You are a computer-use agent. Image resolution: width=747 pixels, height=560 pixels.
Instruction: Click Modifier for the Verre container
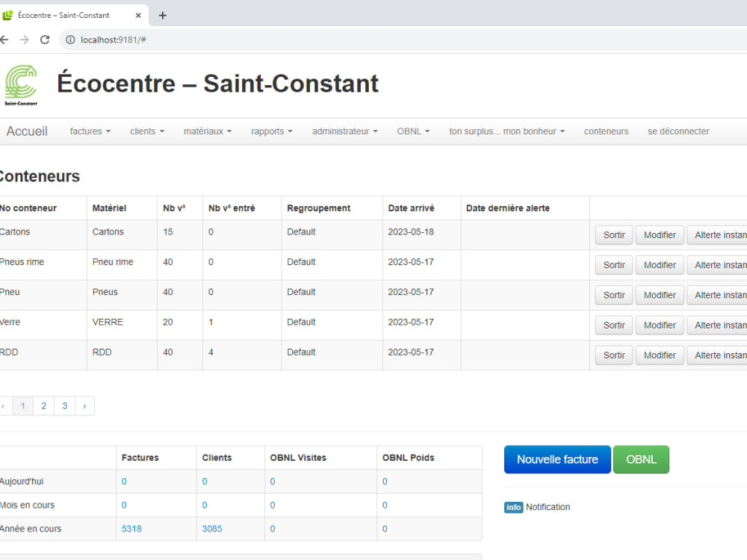[x=660, y=325]
